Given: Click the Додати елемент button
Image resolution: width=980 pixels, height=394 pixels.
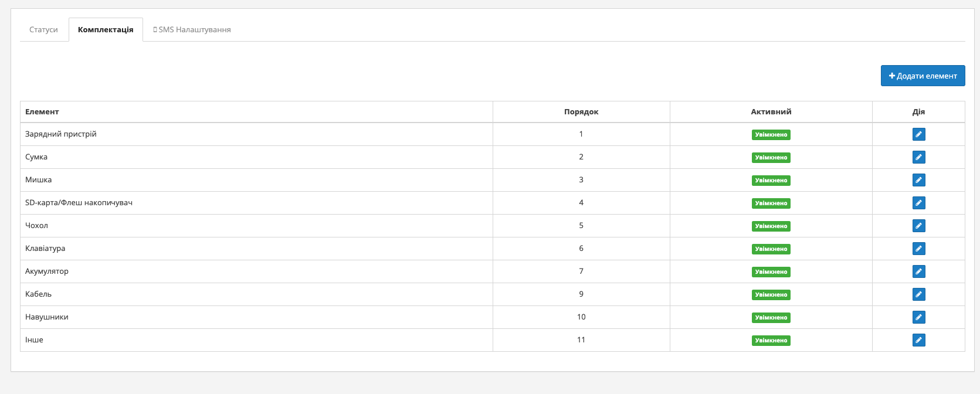Looking at the screenshot, I should [923, 76].
